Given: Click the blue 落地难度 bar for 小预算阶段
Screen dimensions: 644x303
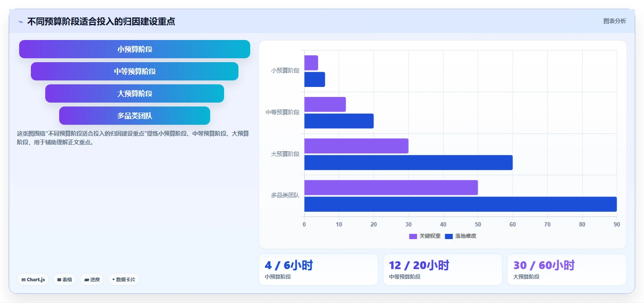Looking at the screenshot, I should point(315,80).
